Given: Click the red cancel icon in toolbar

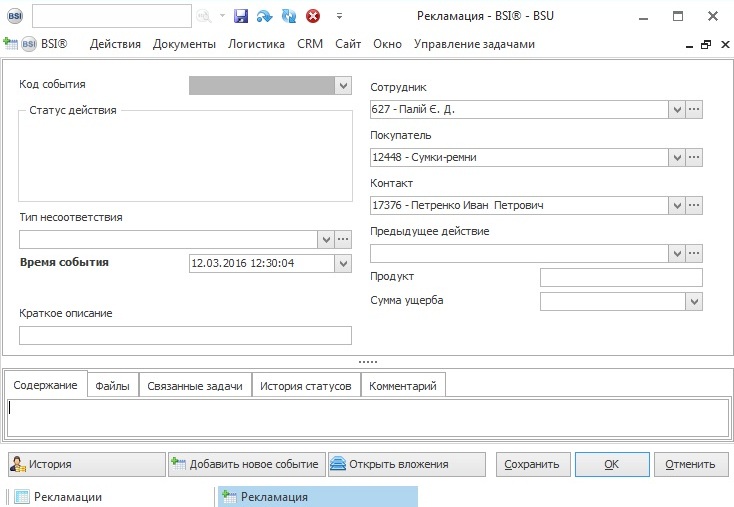Looking at the screenshot, I should tap(313, 16).
